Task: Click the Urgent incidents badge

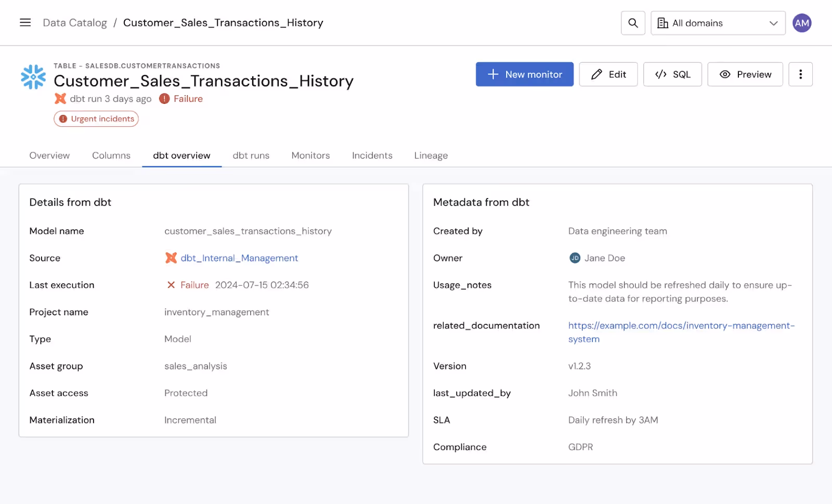Action: click(x=96, y=118)
